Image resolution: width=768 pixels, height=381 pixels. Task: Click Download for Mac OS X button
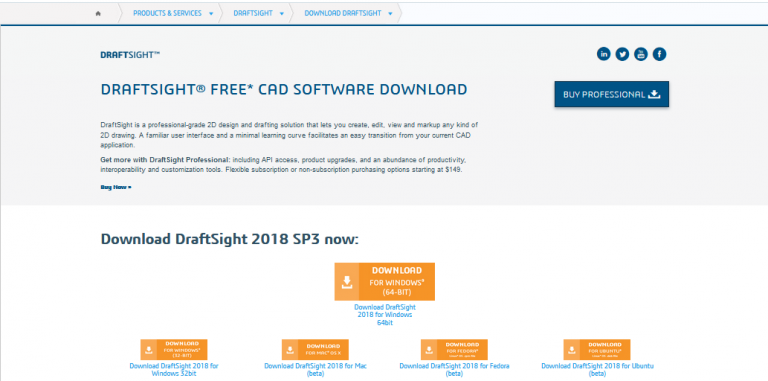(x=315, y=350)
